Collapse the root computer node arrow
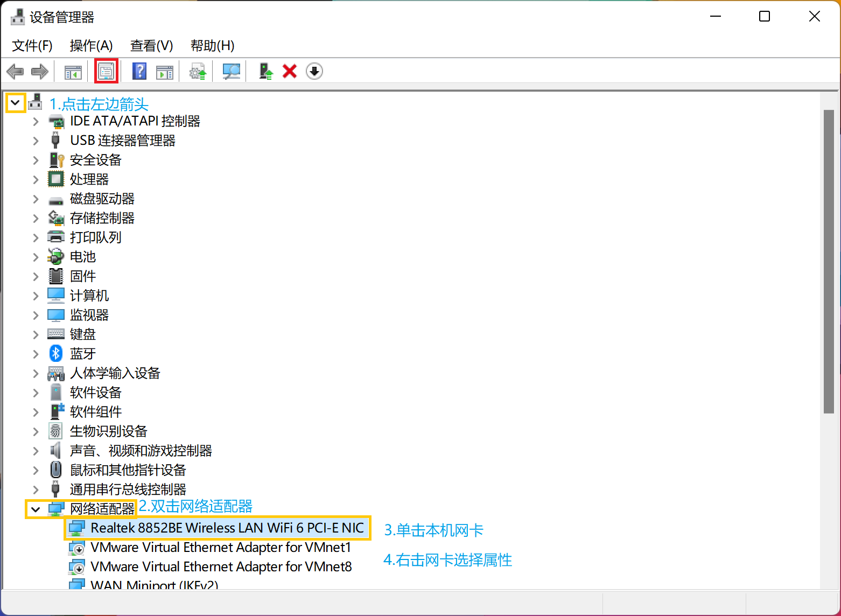 (x=16, y=102)
